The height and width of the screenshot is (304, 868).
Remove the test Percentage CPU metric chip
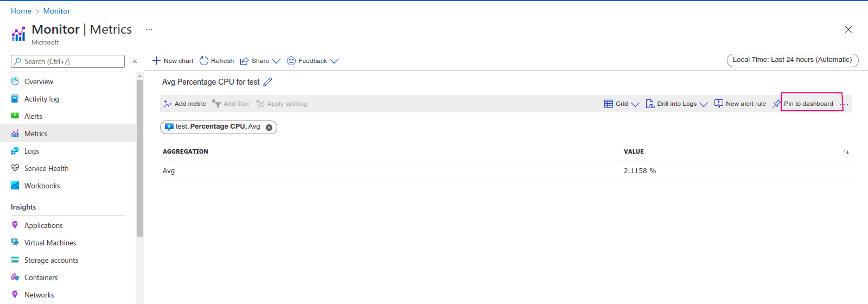point(269,128)
